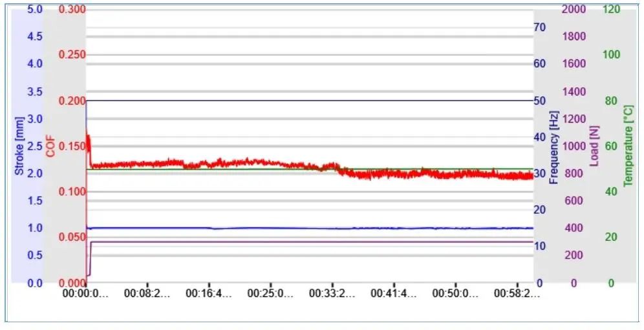Click the red COF axis title
This screenshot has width=644, height=330.
[x=50, y=147]
